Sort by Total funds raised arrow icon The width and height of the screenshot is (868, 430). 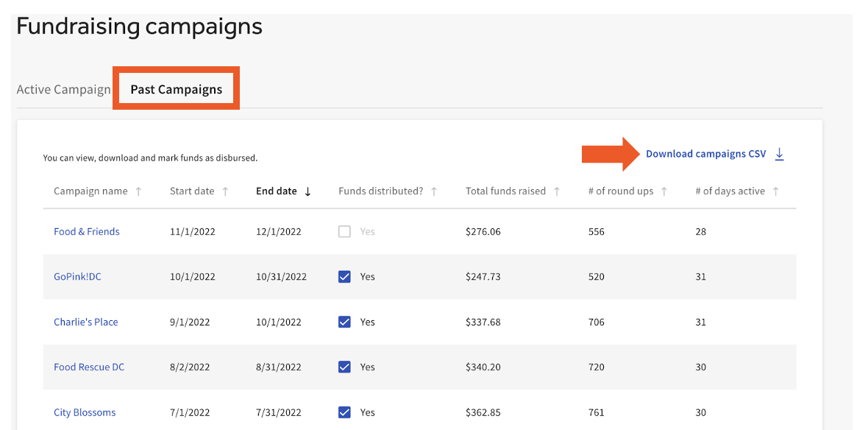click(557, 191)
